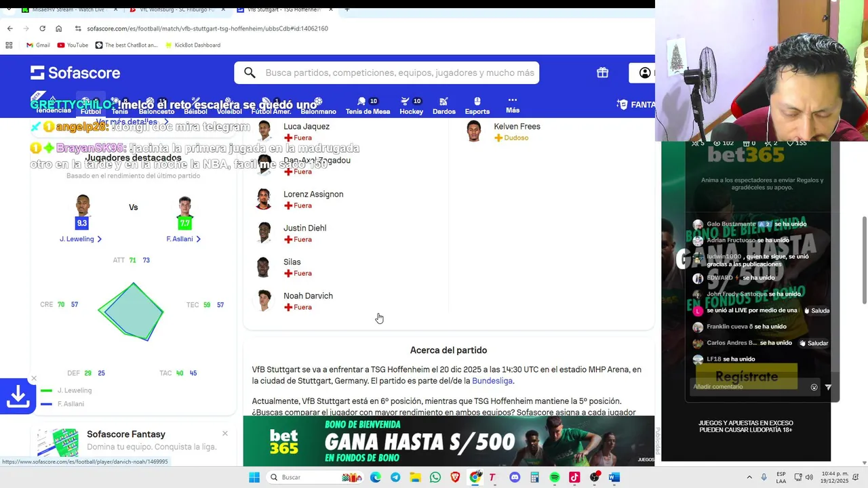
Task: Click F. Asllani player photo
Action: [x=184, y=206]
